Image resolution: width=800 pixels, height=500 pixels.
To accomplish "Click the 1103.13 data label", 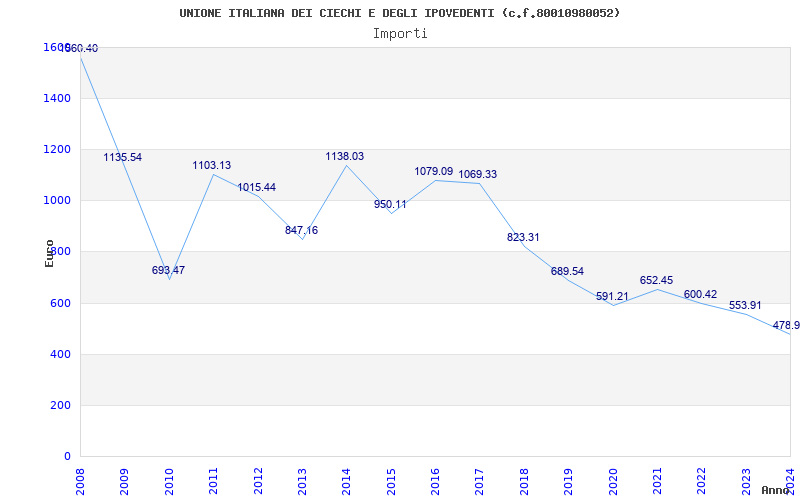I will tap(212, 165).
